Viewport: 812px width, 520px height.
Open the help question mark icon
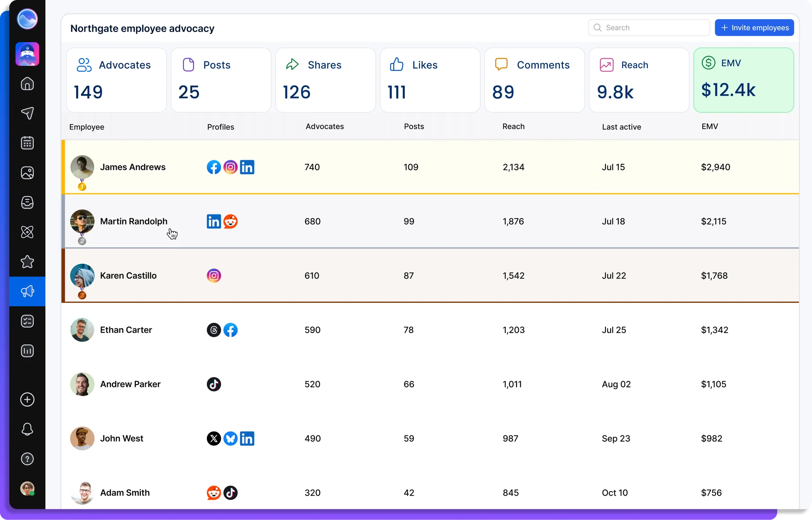[27, 459]
